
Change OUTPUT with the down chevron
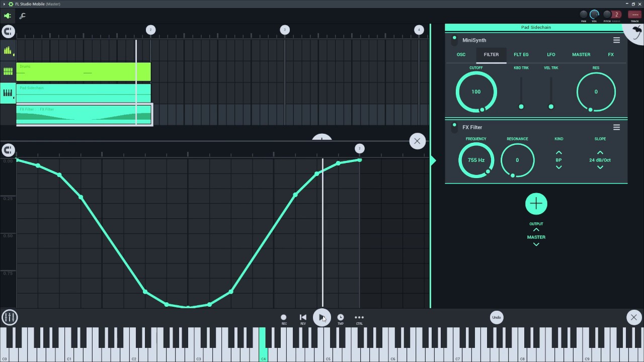(536, 244)
